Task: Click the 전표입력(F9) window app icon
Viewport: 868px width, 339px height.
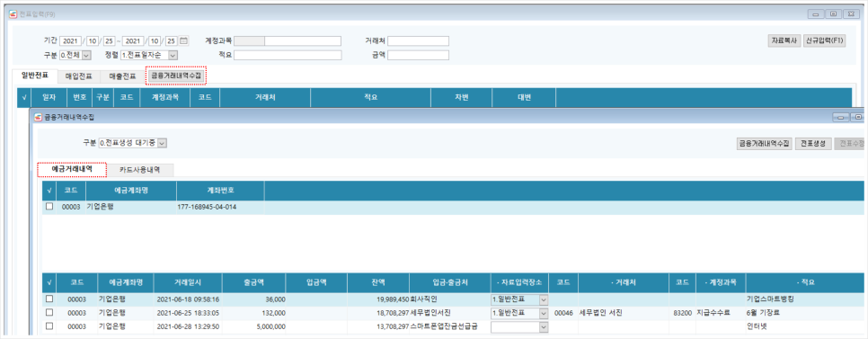Action: coord(13,14)
